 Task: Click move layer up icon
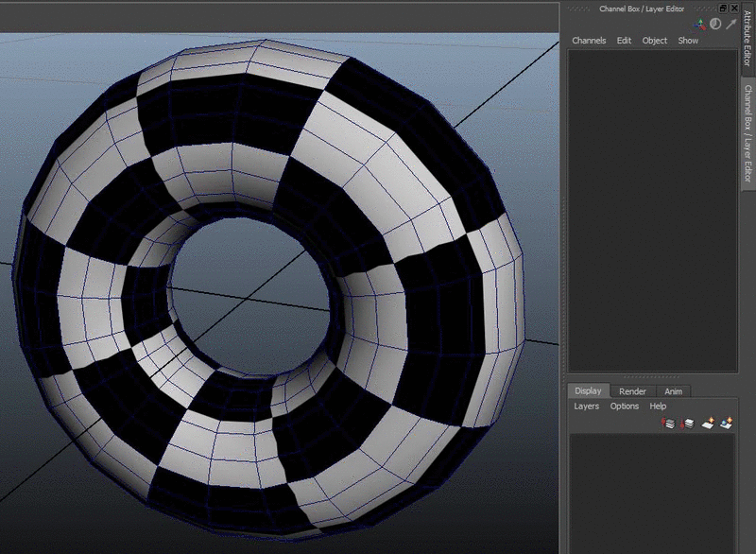click(669, 424)
